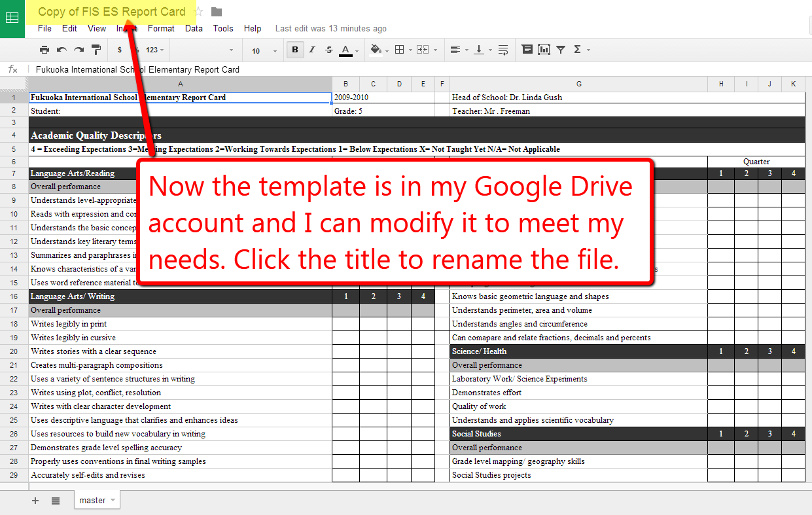
Task: Open the font size 10 dropdown
Action: tap(264, 50)
